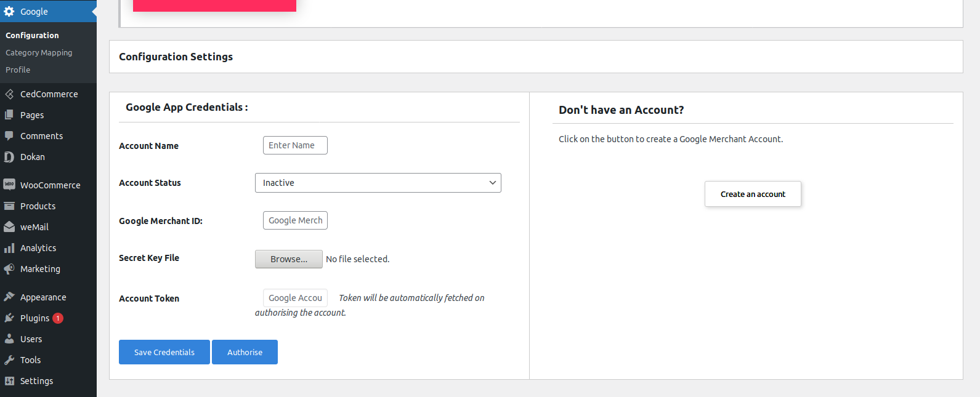
Task: Open the Pages menu label
Action: coord(32,115)
